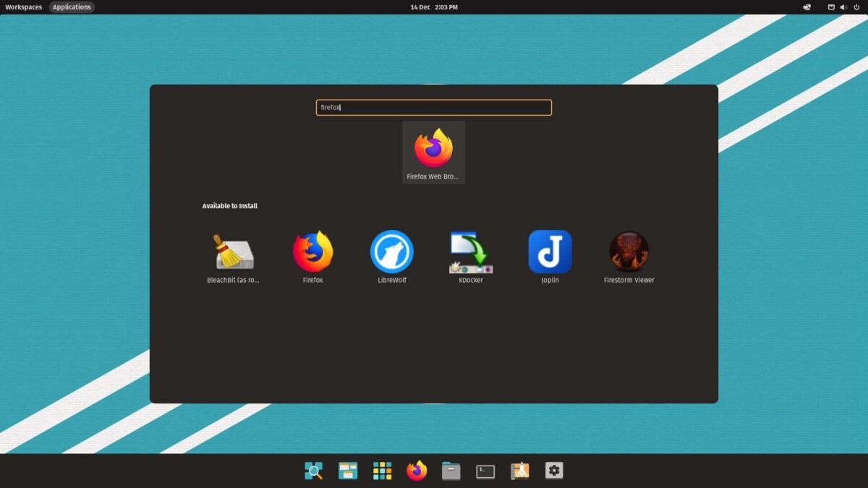Open the Applications menu

pos(71,7)
